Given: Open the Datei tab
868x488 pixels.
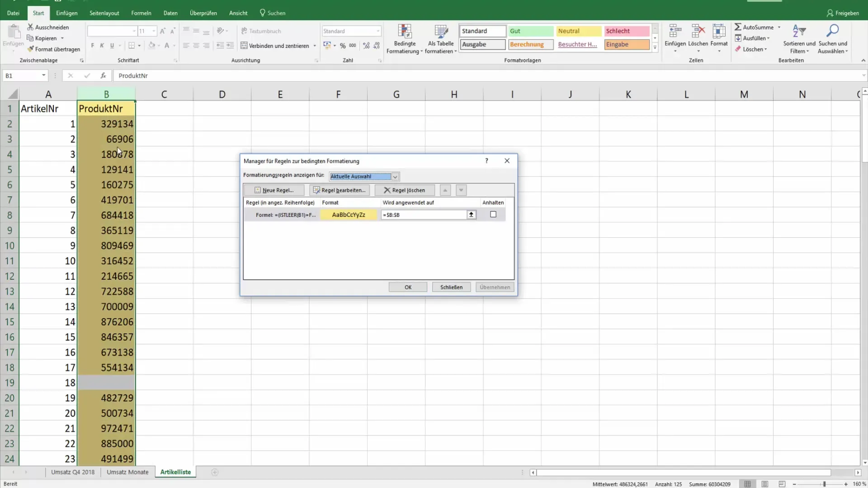Looking at the screenshot, I should (13, 13).
